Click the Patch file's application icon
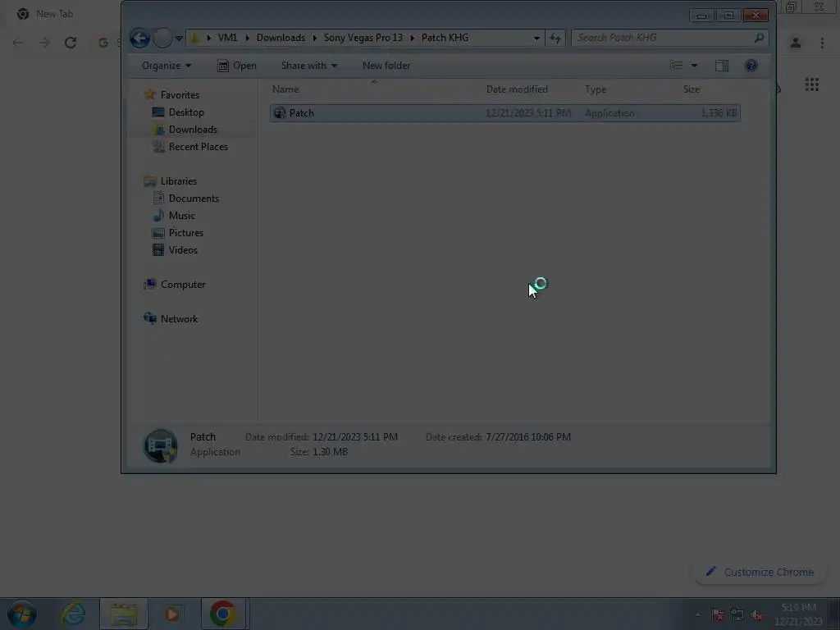 (279, 113)
